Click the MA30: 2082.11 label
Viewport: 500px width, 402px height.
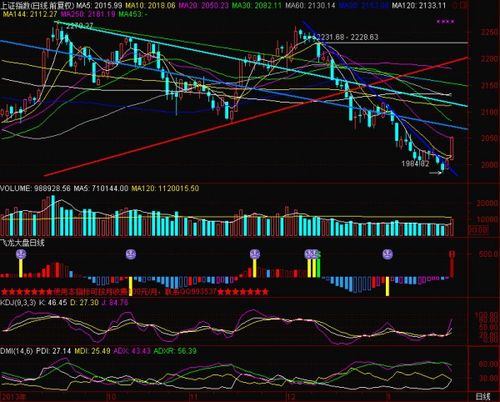click(x=256, y=6)
